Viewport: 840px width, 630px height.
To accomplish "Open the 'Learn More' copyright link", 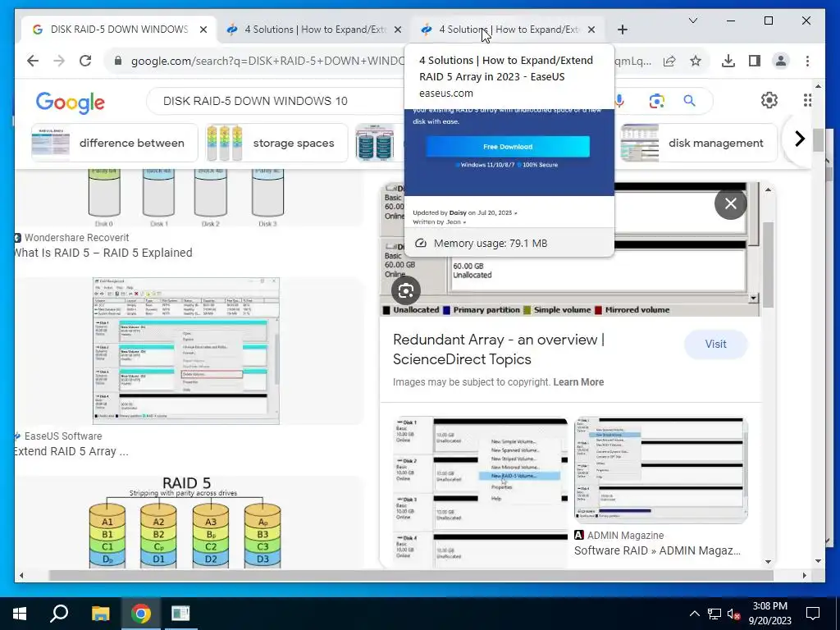I will point(578,382).
